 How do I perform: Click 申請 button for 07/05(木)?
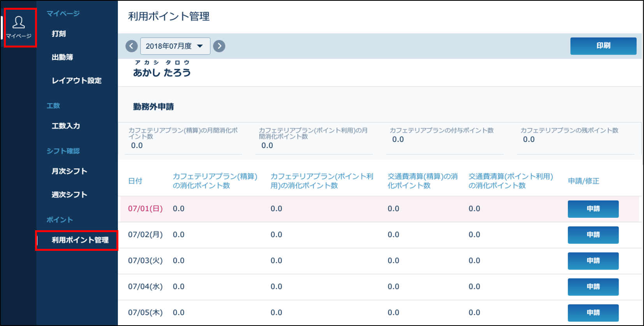coord(593,313)
